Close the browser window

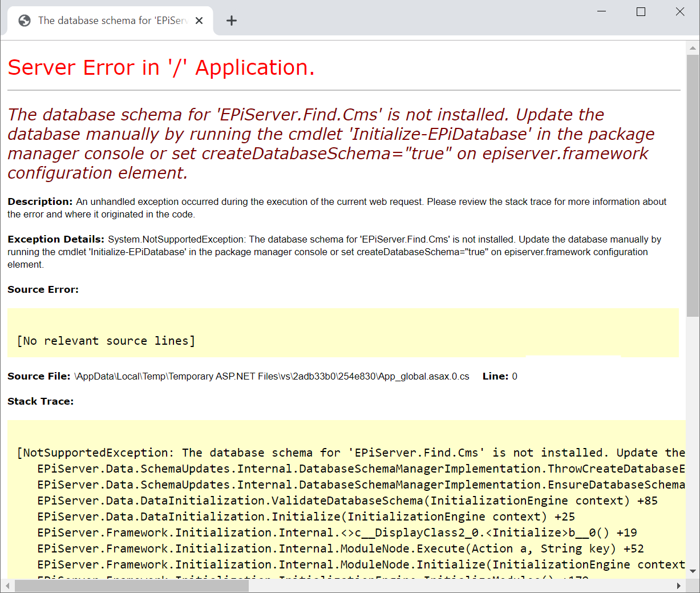click(680, 11)
